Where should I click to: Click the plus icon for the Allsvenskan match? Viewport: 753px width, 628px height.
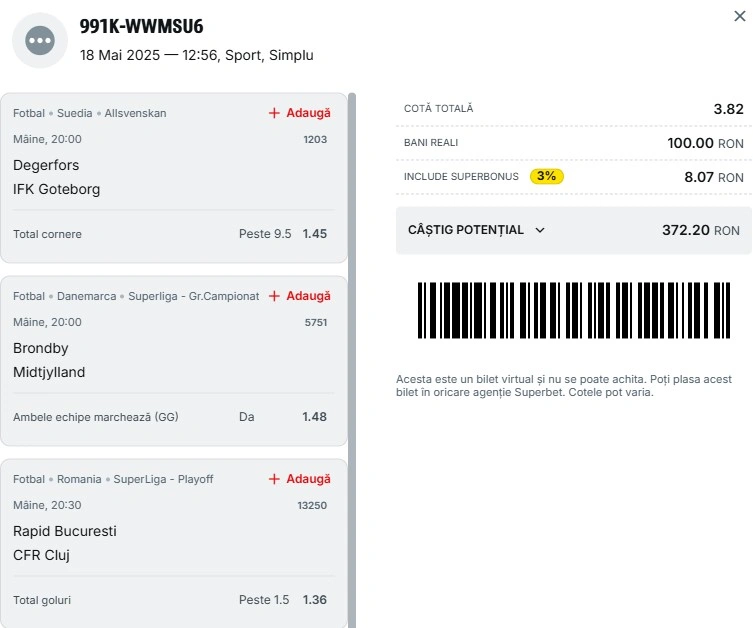(274, 113)
